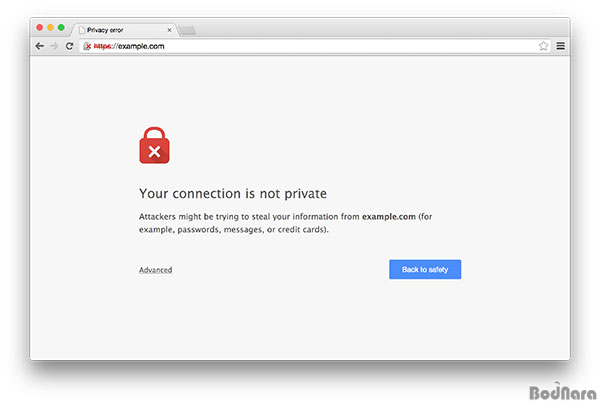
Task: Click the address bar showing example.com
Action: (x=315, y=46)
